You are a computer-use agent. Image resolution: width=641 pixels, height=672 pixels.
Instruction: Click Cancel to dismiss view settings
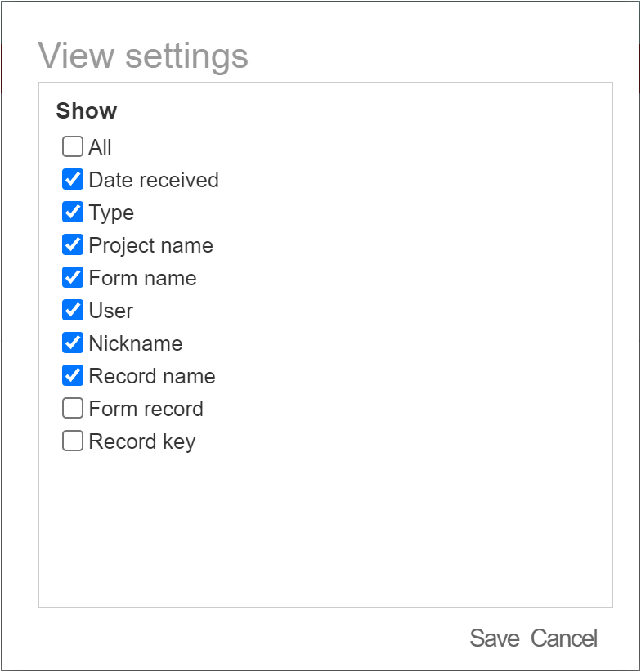point(564,638)
